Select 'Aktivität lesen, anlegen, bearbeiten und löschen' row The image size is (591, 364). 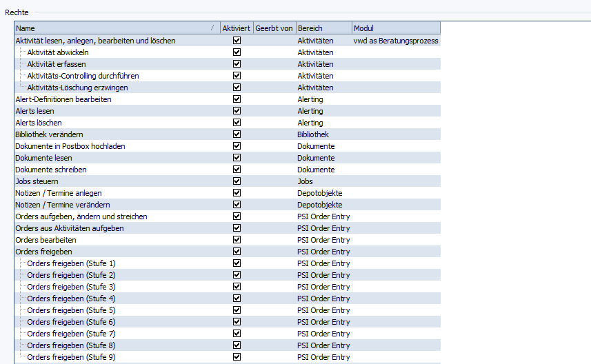(95, 41)
